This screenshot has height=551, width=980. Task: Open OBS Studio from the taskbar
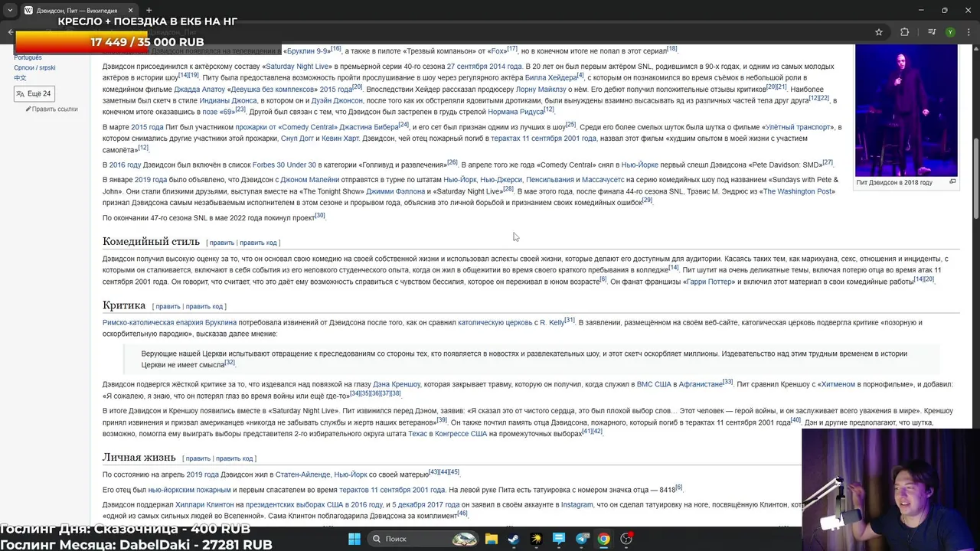click(626, 539)
